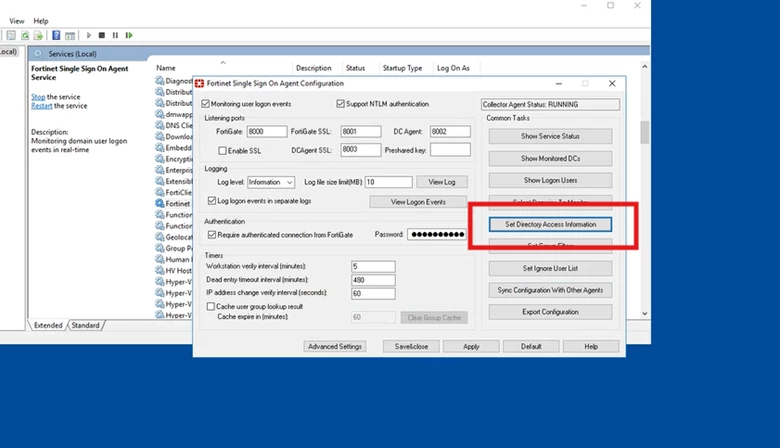This screenshot has height=448, width=780.
Task: Click the Stop Service square icon in toolbar
Action: coord(102,35)
